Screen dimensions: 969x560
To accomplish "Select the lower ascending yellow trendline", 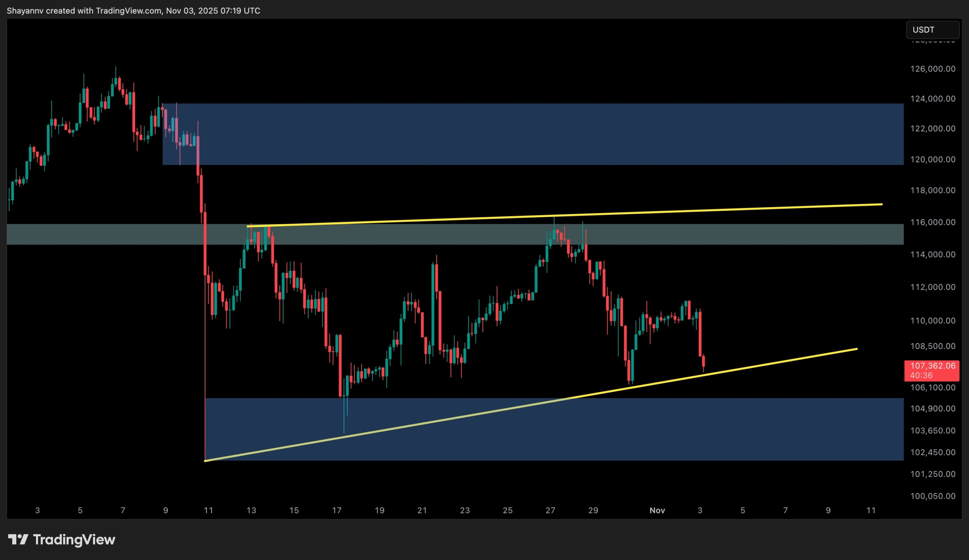I will tap(769, 364).
